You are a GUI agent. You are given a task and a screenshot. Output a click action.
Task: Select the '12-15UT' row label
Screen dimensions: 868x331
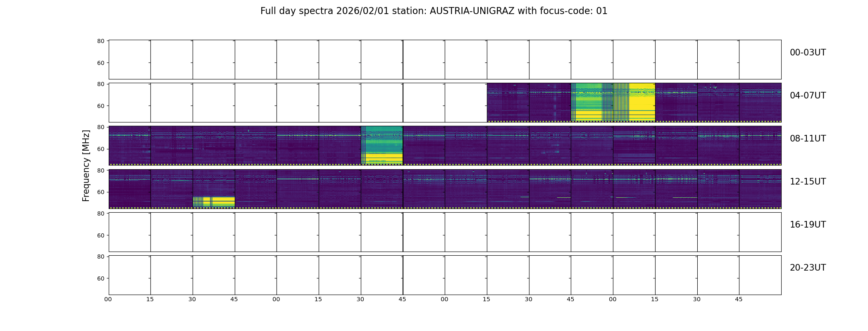click(x=808, y=182)
